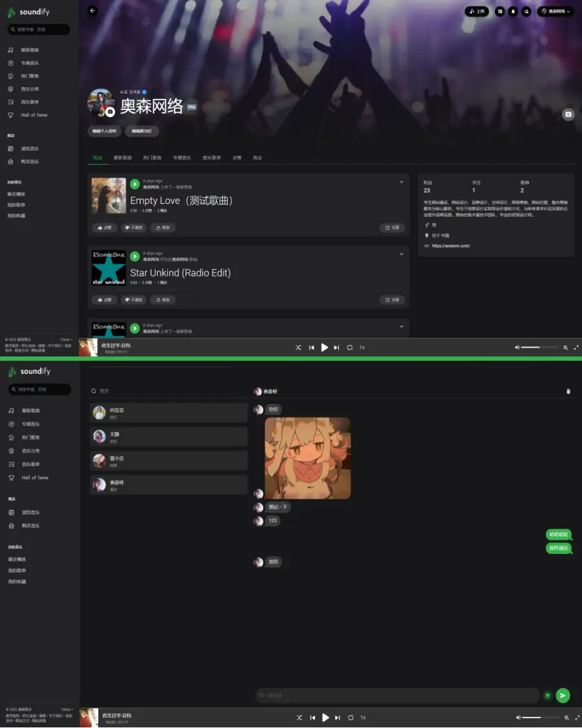Screen dimensions: 582x728
Task: Open the notifications bell in the header
Action: 513,11
